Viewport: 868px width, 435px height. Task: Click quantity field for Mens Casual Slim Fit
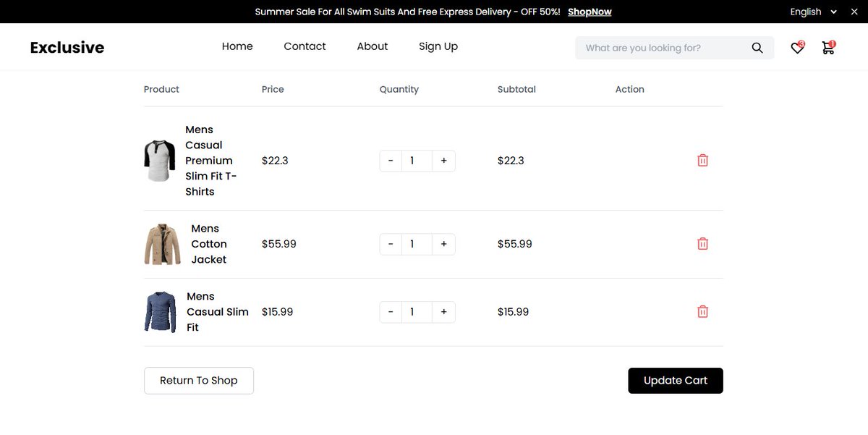click(x=417, y=312)
